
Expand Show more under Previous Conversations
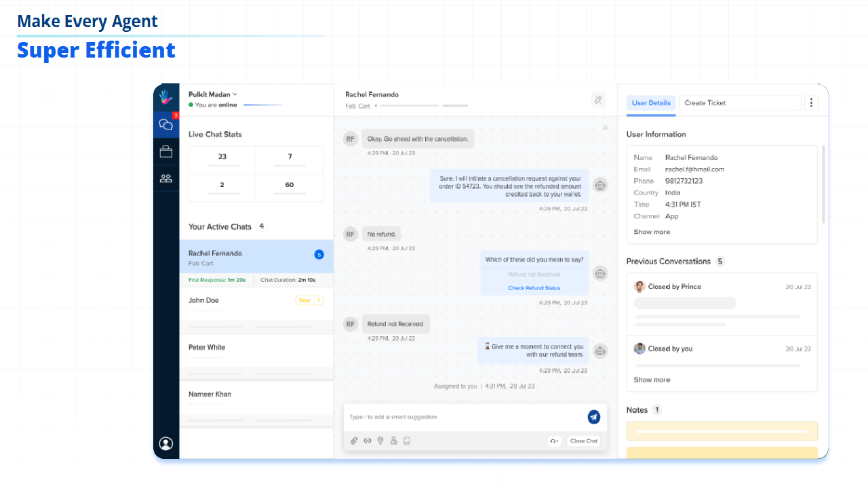pyautogui.click(x=652, y=380)
